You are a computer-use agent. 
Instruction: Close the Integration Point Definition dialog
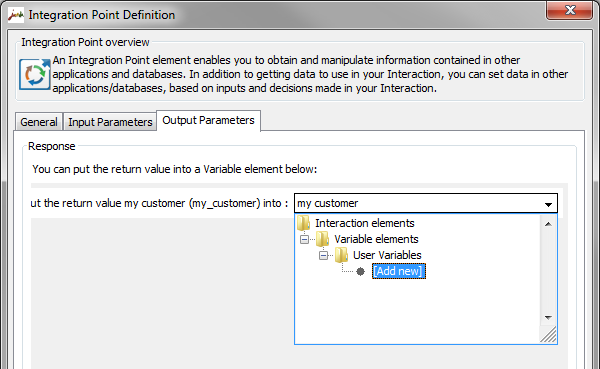(x=570, y=10)
